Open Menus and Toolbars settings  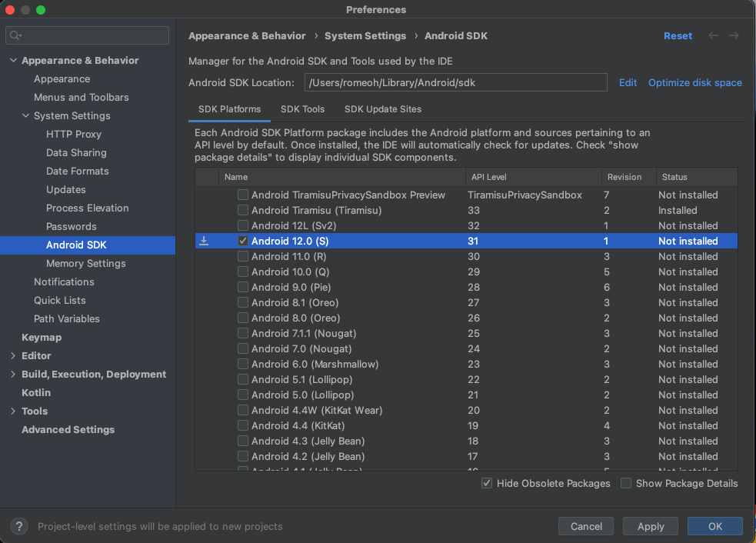coord(81,97)
